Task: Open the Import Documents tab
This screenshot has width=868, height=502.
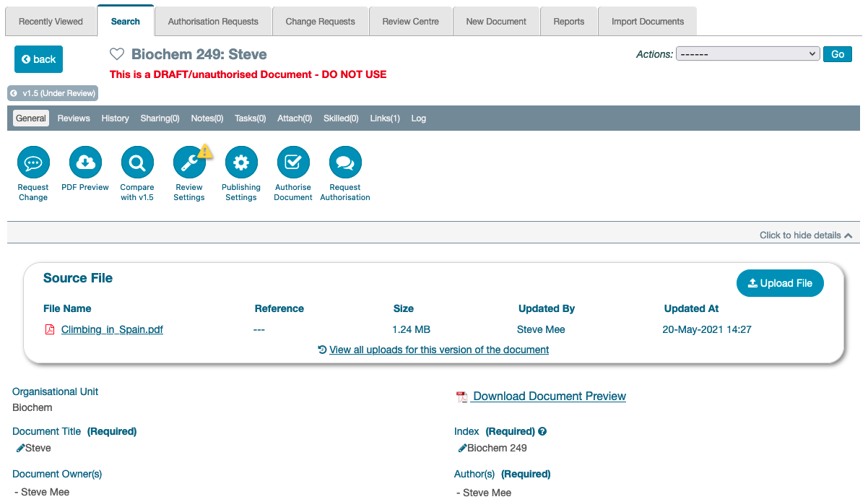Action: tap(648, 22)
